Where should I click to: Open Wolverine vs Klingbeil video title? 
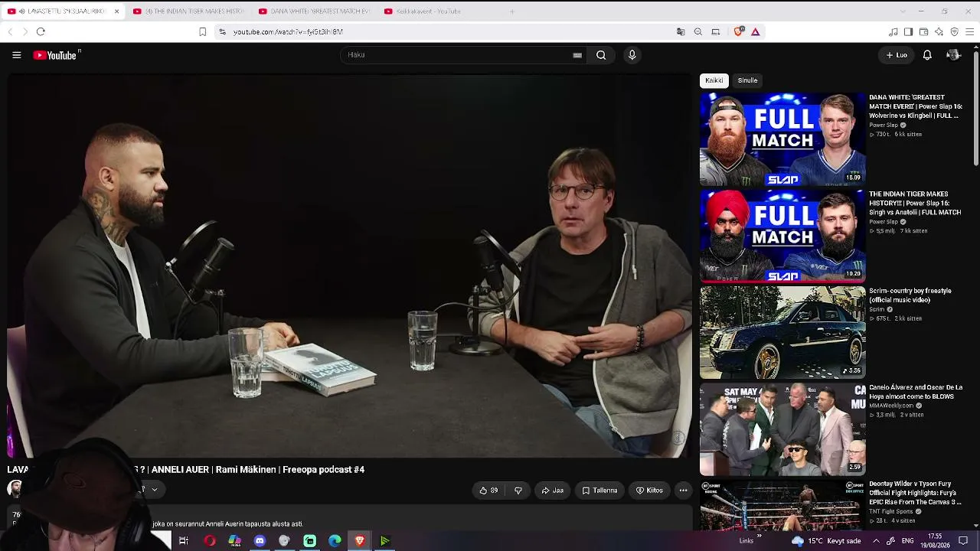[x=915, y=106]
